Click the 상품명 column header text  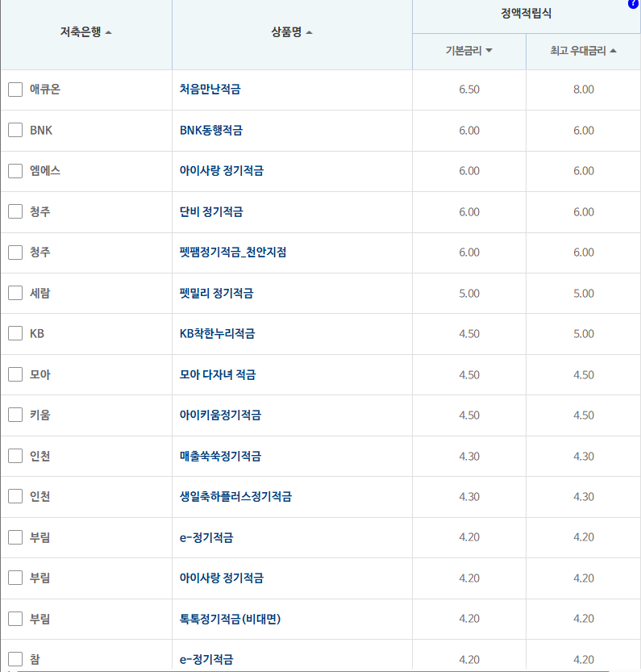click(x=286, y=31)
